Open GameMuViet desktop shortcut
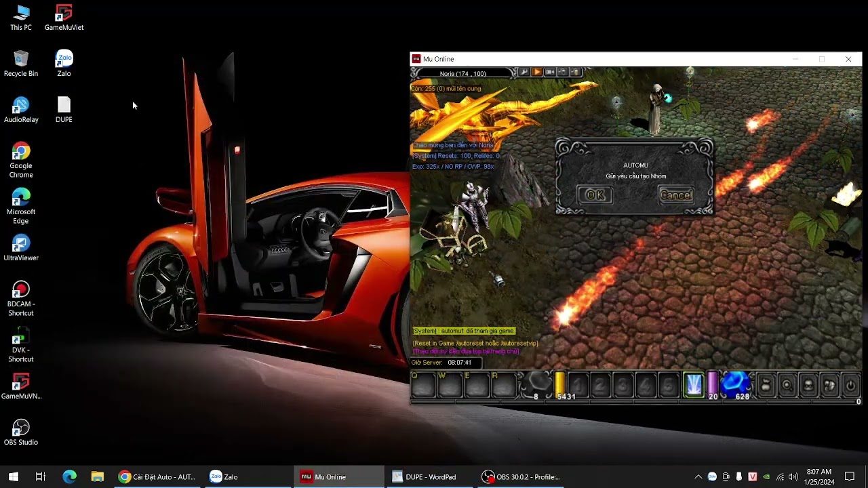The width and height of the screenshot is (868, 488). tap(64, 18)
